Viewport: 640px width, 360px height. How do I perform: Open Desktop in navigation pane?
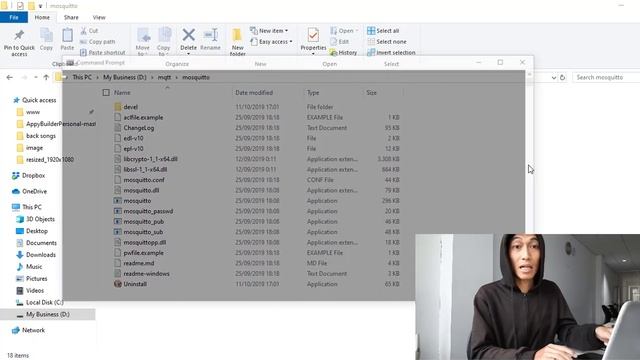(32, 231)
